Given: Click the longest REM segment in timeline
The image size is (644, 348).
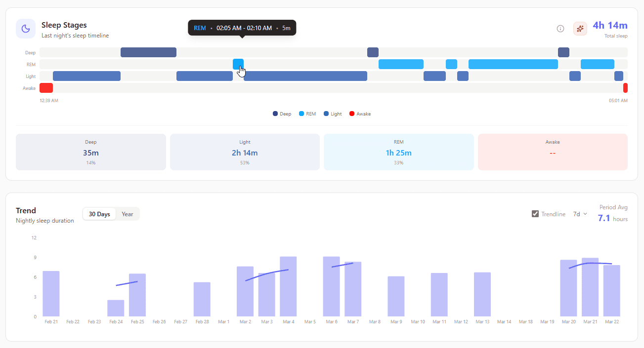Looking at the screenshot, I should coord(513,64).
